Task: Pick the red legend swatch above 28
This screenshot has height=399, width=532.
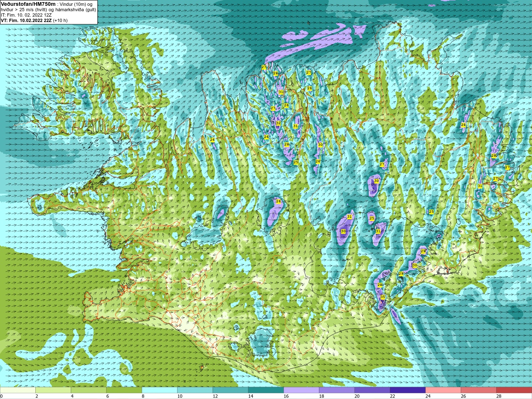Action: (x=514, y=390)
